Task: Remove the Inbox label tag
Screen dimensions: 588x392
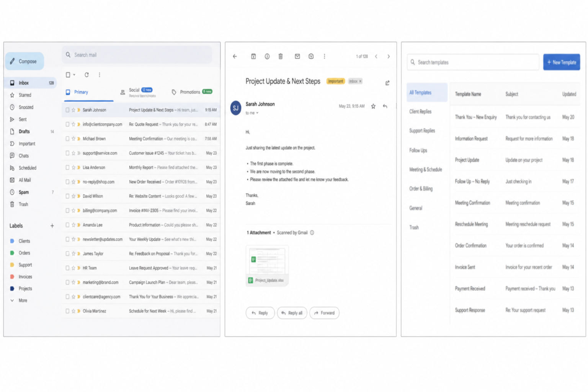Action: click(361, 82)
